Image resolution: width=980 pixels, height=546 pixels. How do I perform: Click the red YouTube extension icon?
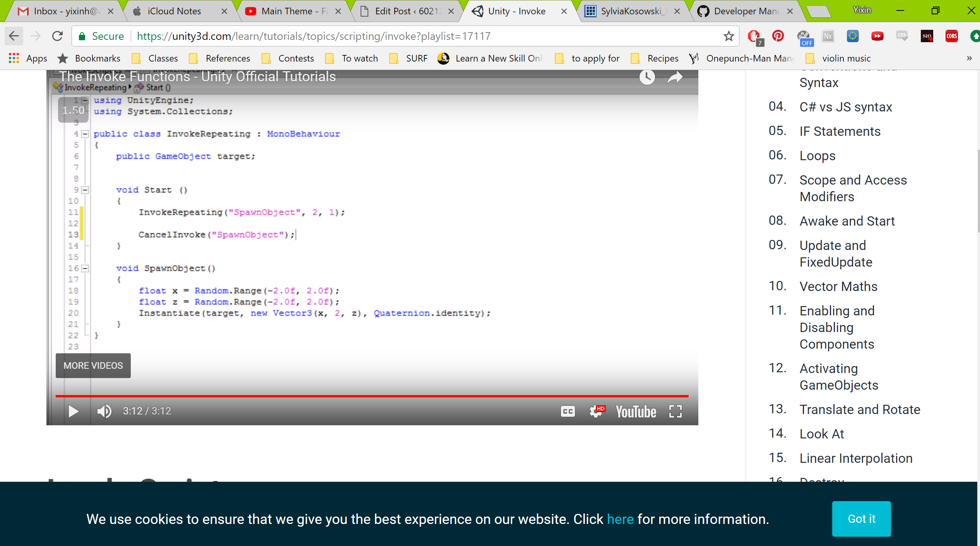(x=877, y=36)
